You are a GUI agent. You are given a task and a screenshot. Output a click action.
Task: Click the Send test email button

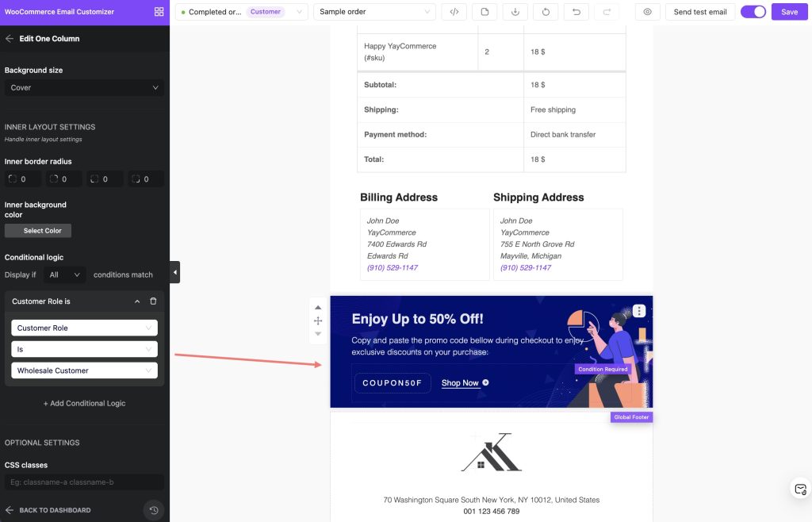(699, 12)
